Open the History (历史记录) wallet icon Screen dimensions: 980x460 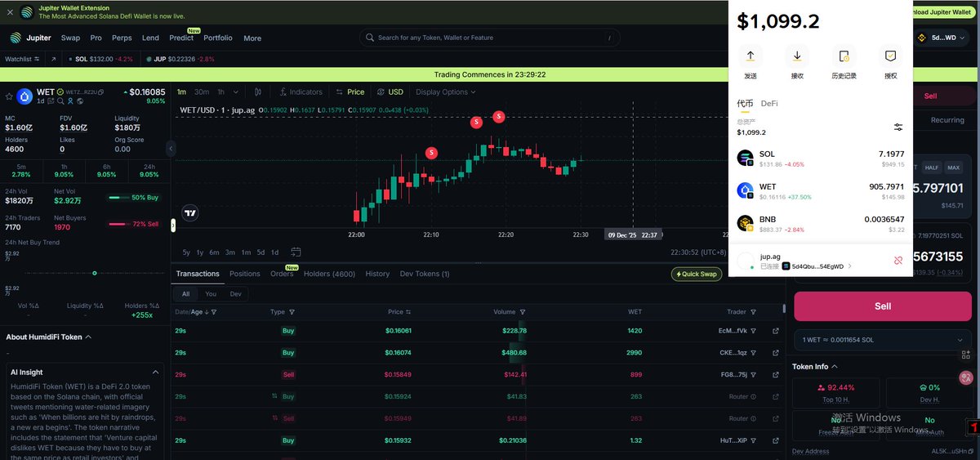(x=844, y=56)
